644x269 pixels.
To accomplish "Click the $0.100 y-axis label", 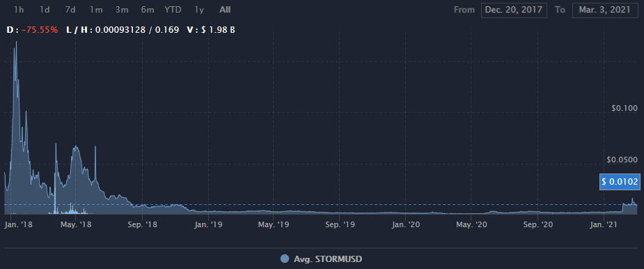I will [x=625, y=108].
